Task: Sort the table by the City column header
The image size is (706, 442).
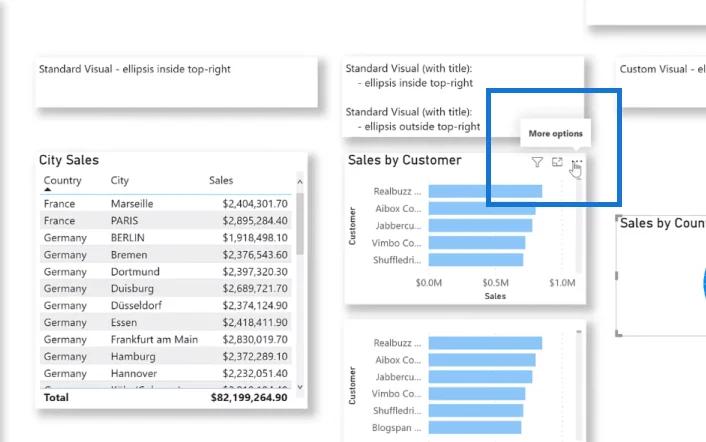Action: point(120,180)
